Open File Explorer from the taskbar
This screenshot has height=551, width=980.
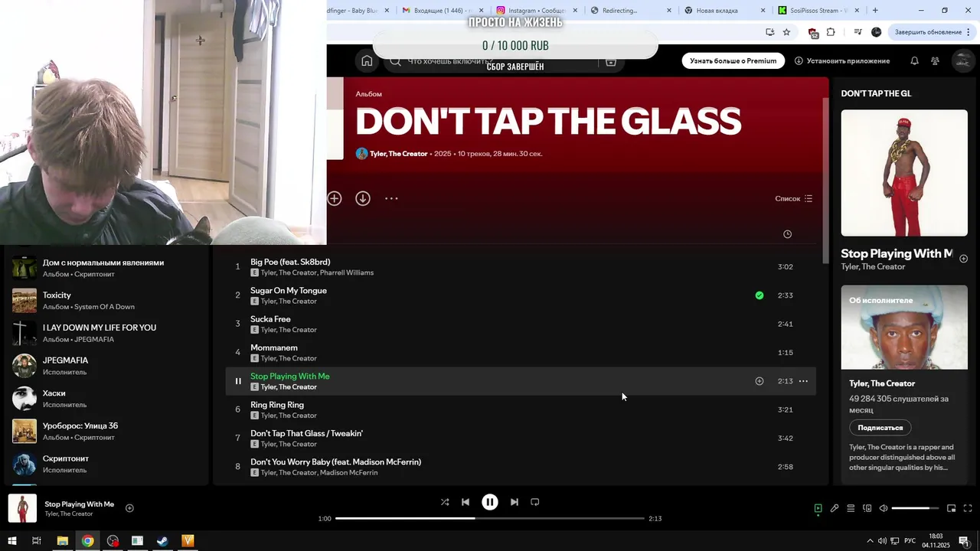tap(63, 541)
